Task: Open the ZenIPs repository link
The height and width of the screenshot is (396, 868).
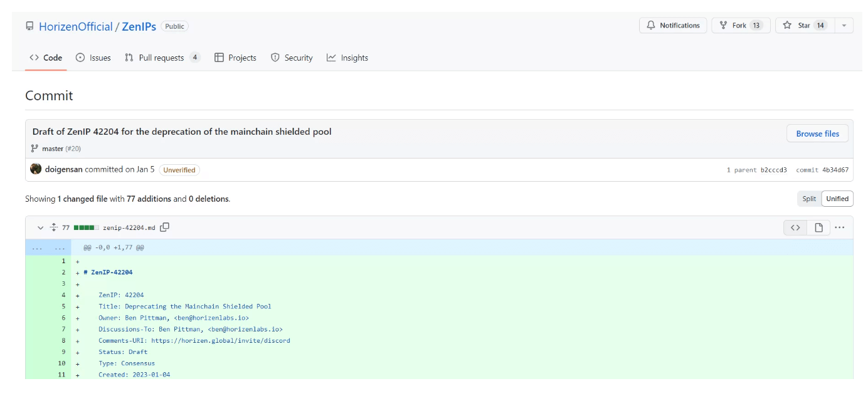Action: coord(139,26)
